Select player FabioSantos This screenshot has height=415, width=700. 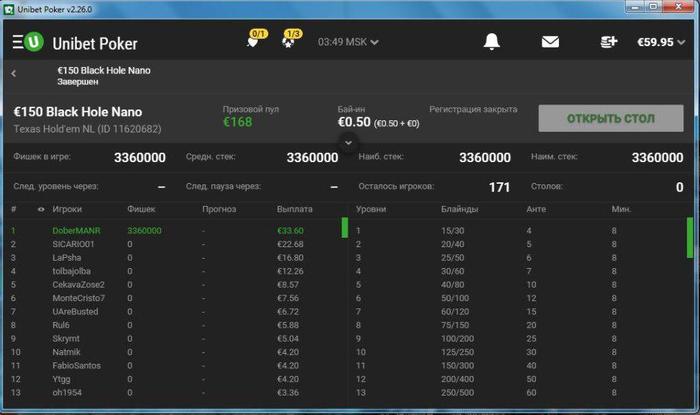[76, 365]
